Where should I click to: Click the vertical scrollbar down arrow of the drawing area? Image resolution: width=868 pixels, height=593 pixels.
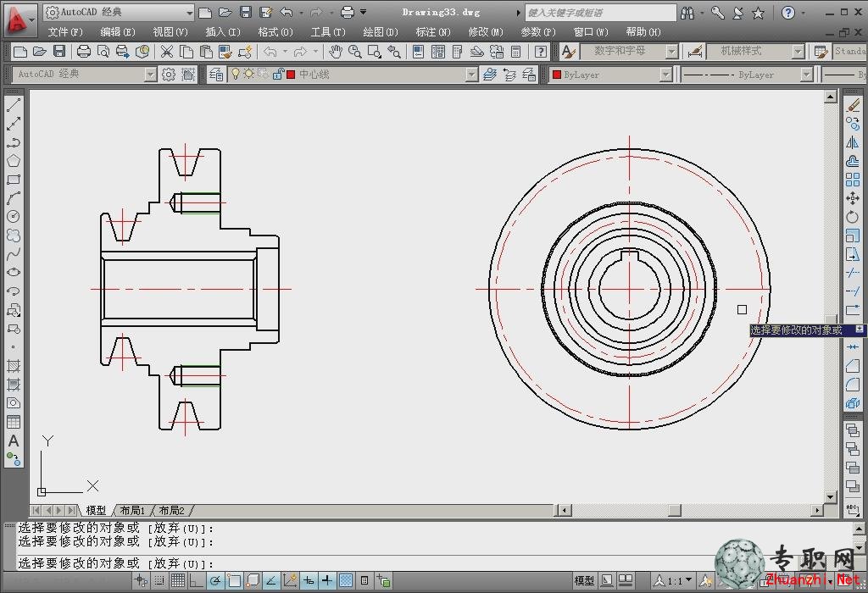pyautogui.click(x=831, y=496)
